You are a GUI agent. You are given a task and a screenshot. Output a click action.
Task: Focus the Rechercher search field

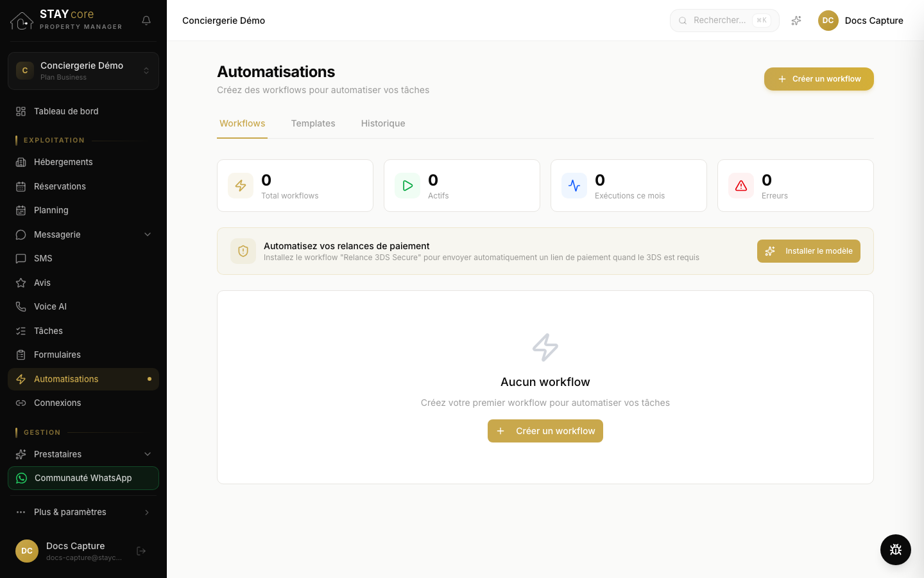724,21
